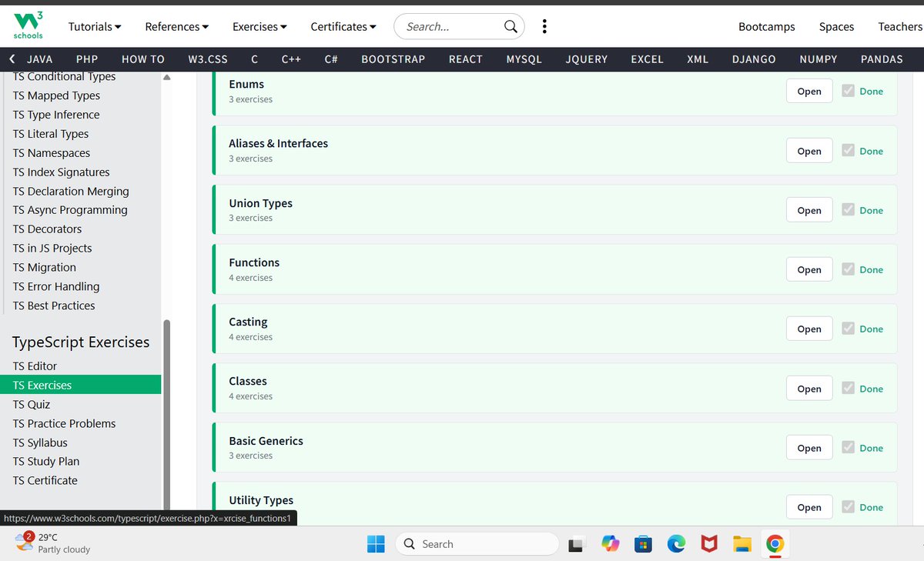
Task: Open Microsoft Edge from the taskbar
Action: [676, 544]
